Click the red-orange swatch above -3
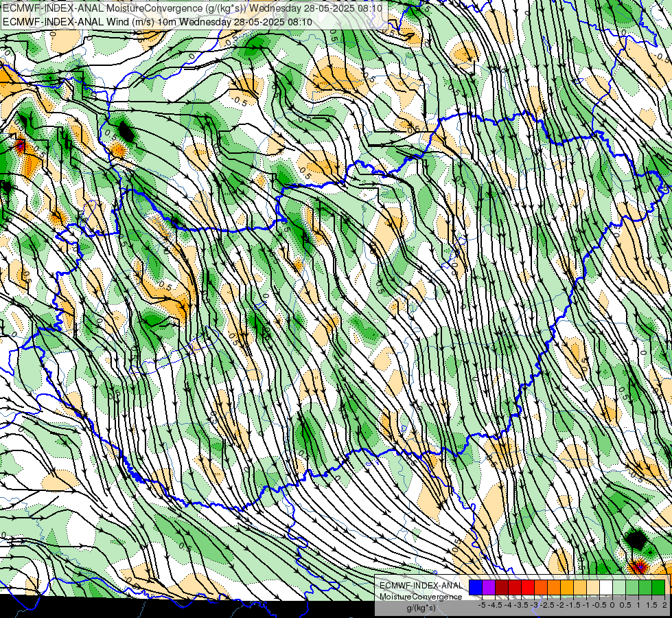The width and height of the screenshot is (672, 618). click(541, 588)
